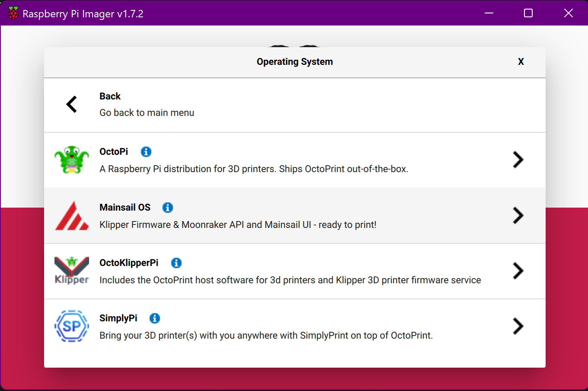Expand Mainsail OS with its right chevron
This screenshot has height=391, width=588.
coord(518,215)
